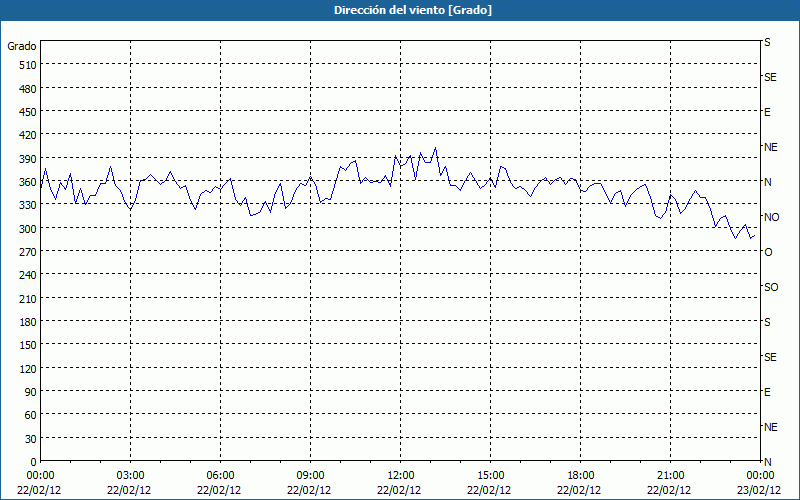800x500 pixels.
Task: Select the 06:00 time axis label
Action: pos(220,476)
